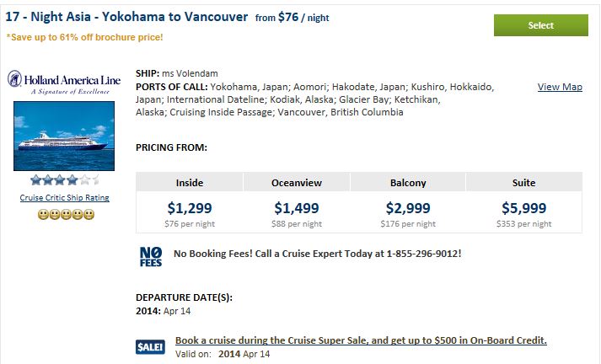This screenshot has width=601, height=364.
Task: Click the 17-Night Asia Yokohama to Vancouver title
Action: [126, 17]
